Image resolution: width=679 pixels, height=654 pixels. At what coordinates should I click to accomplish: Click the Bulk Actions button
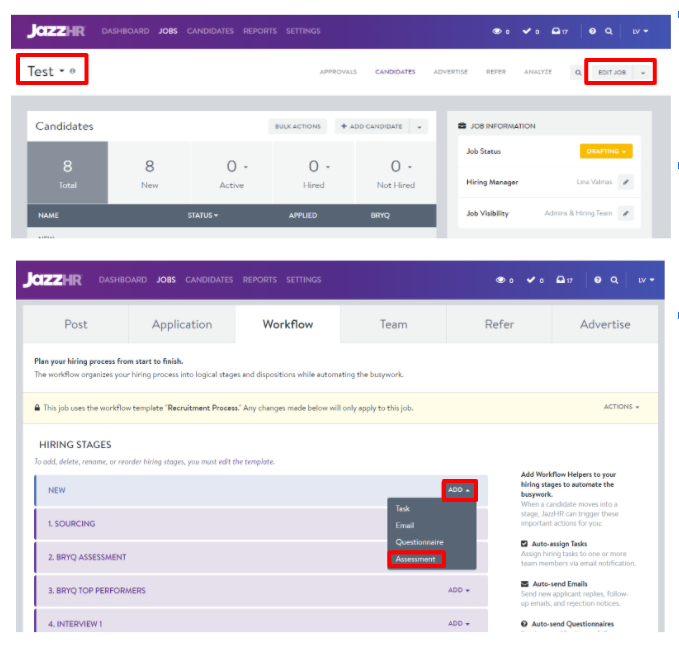(x=297, y=127)
